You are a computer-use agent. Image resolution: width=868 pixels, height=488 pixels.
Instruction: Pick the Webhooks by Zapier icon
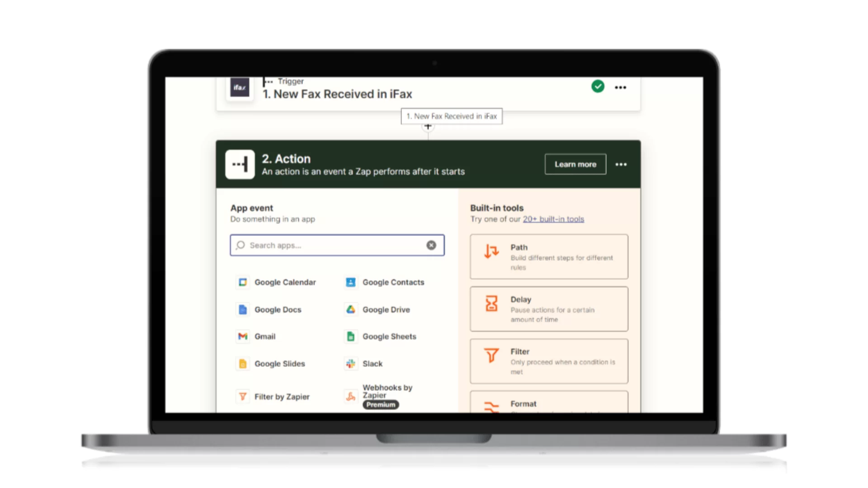tap(350, 397)
